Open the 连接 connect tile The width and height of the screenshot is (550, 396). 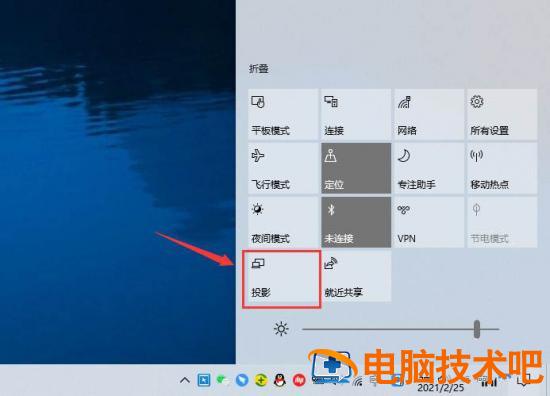coord(356,114)
